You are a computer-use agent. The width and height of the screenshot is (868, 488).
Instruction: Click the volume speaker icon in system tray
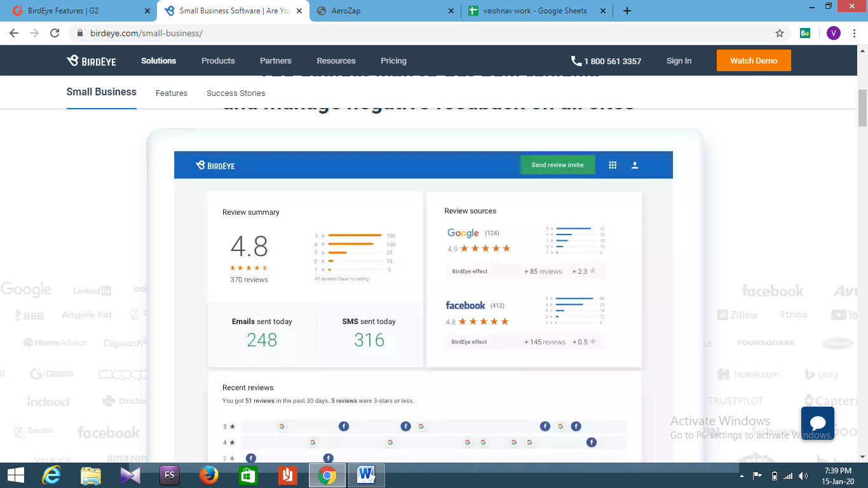click(x=803, y=476)
